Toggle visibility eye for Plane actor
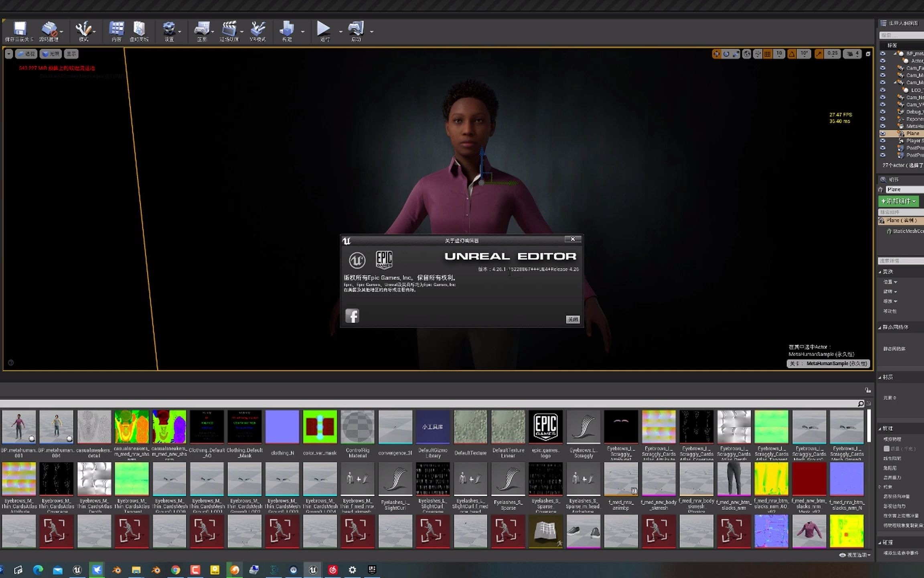The image size is (924, 578). tap(883, 134)
